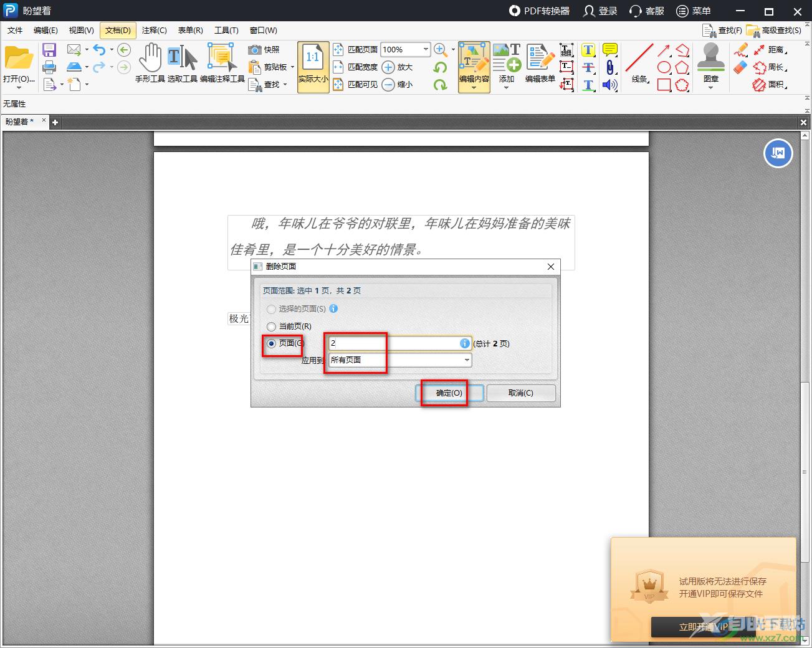Image resolution: width=812 pixels, height=648 pixels.
Task: Select the Current Page (当前页) radio button
Action: [271, 326]
